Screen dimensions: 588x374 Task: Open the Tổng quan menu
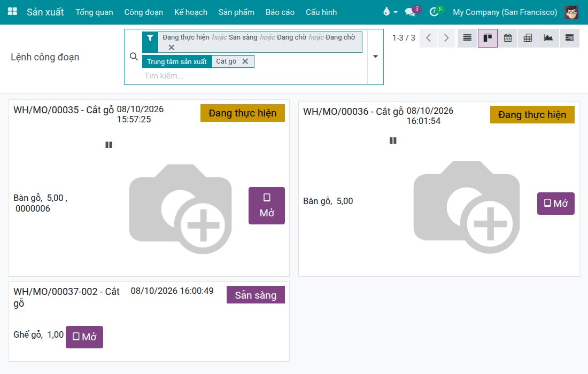pos(94,12)
